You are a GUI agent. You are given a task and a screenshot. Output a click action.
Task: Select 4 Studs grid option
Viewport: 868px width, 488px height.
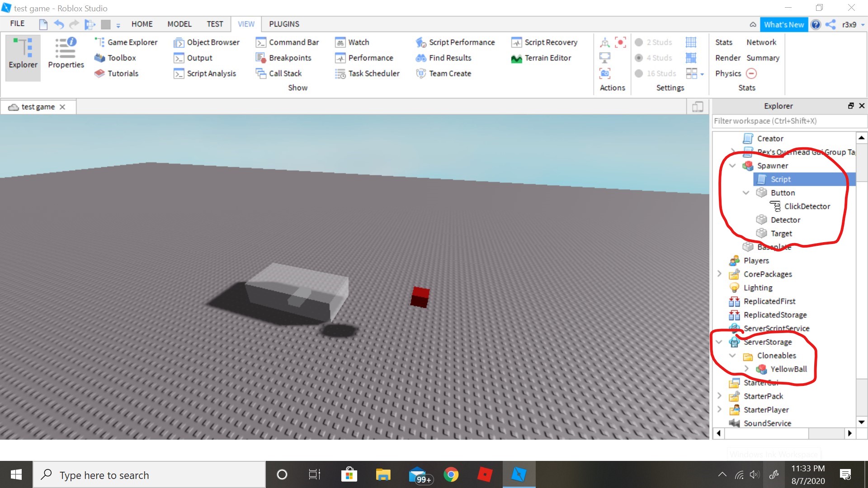654,58
